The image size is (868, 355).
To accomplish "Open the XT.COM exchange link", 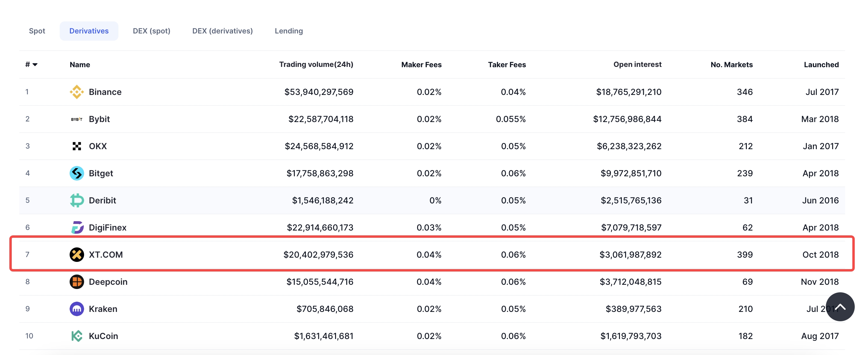I will pos(106,255).
